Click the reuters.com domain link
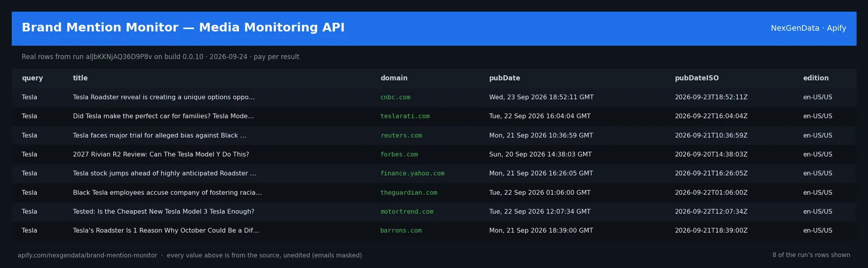Screen dimensions: 868x268 [x=401, y=135]
